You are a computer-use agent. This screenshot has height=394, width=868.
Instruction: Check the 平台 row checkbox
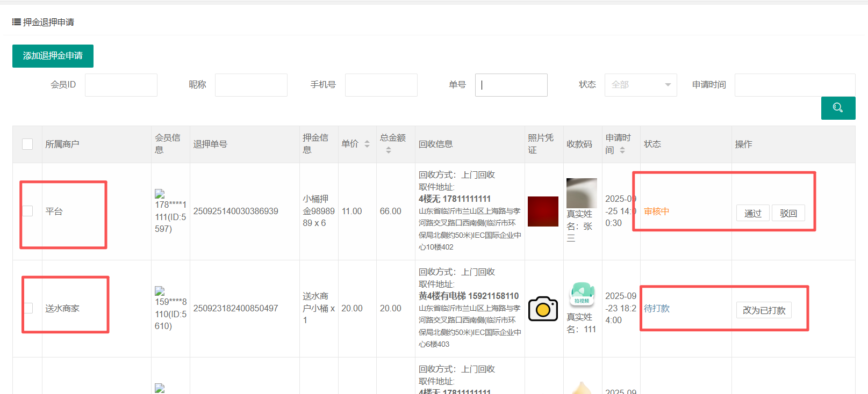(27, 211)
